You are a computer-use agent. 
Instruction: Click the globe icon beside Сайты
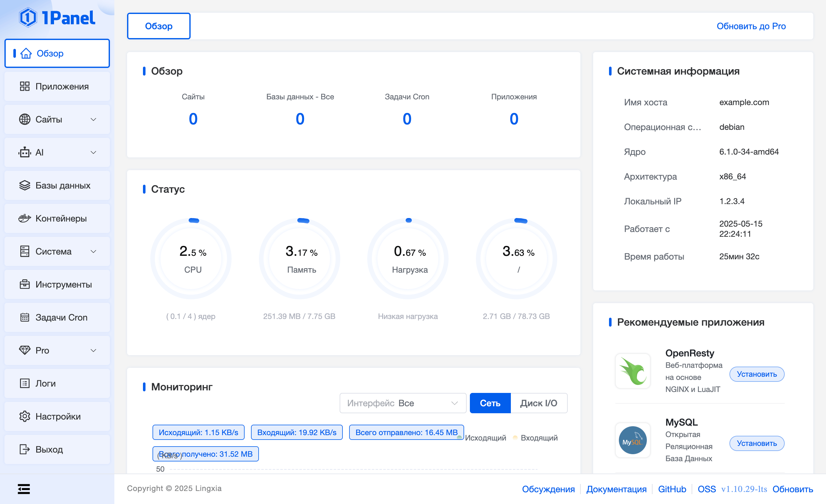24,119
